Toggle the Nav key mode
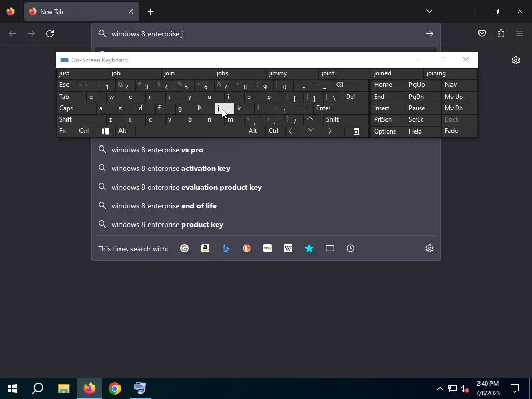This screenshot has width=532, height=399. pyautogui.click(x=459, y=85)
